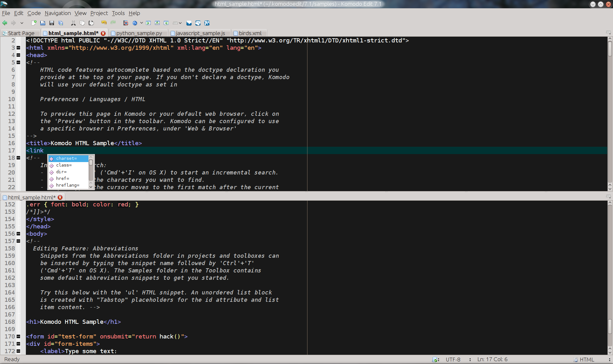Viewport: 613px width, 364px height.
Task: Click the Komodo HTML Sample title text line
Action: pyautogui.click(x=84, y=143)
